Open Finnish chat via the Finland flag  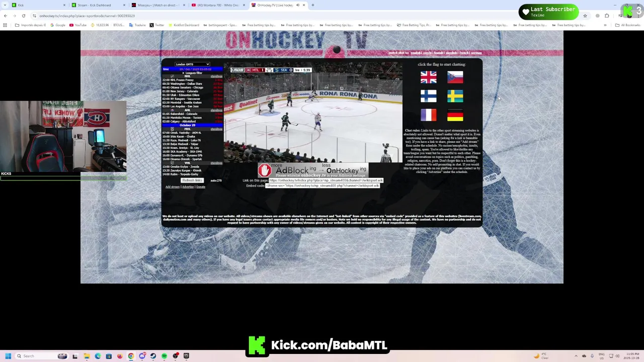pos(428,96)
